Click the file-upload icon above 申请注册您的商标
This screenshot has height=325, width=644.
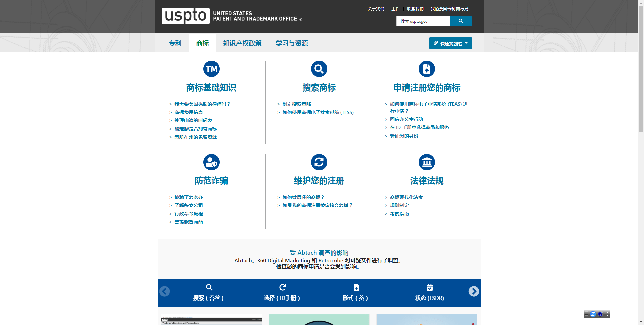[427, 69]
